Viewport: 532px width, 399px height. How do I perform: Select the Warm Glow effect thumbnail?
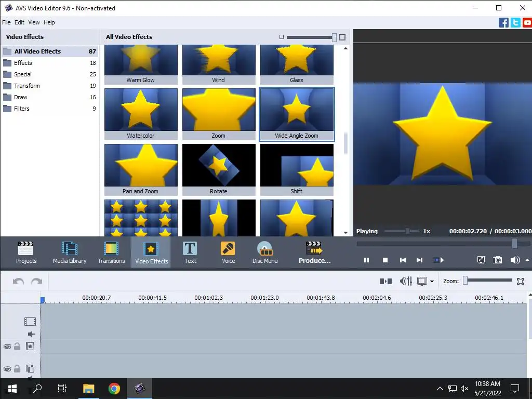[141, 64]
